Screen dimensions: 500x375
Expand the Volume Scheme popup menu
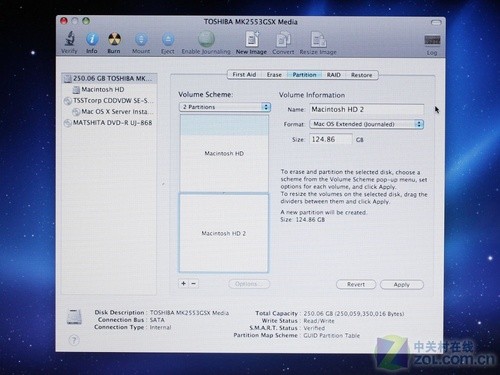pyautogui.click(x=225, y=107)
